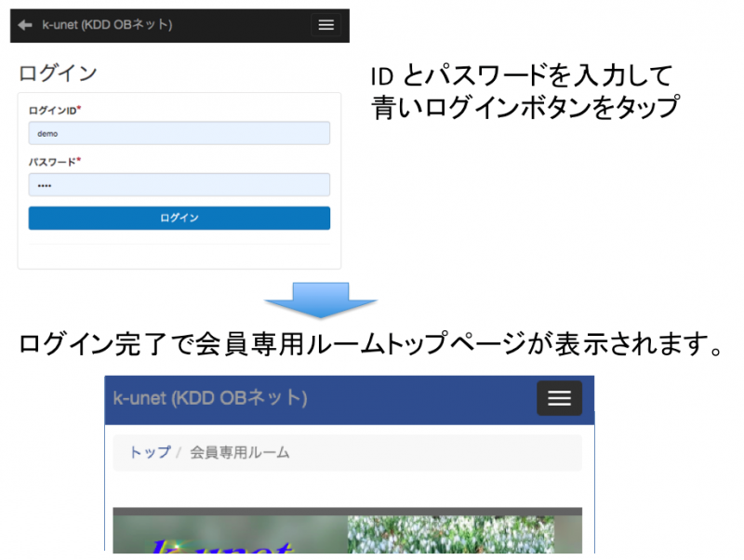
Task: Click the パスワード field label
Action: coord(52,161)
